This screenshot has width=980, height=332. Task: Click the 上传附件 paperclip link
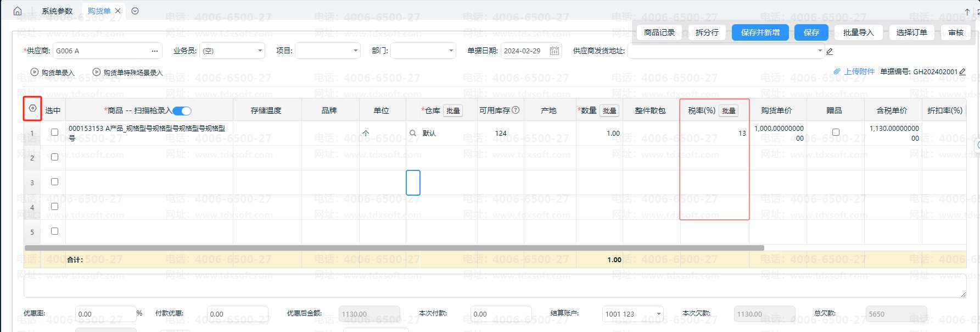pyautogui.click(x=854, y=71)
